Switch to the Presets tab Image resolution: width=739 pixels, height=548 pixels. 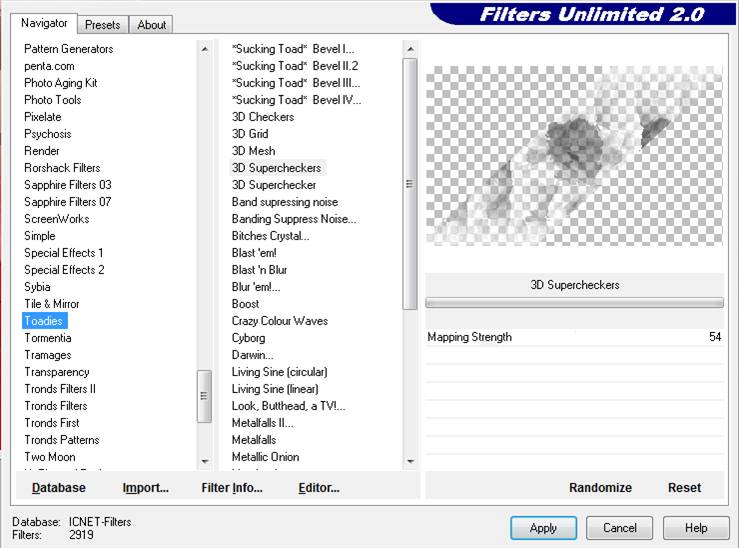102,24
